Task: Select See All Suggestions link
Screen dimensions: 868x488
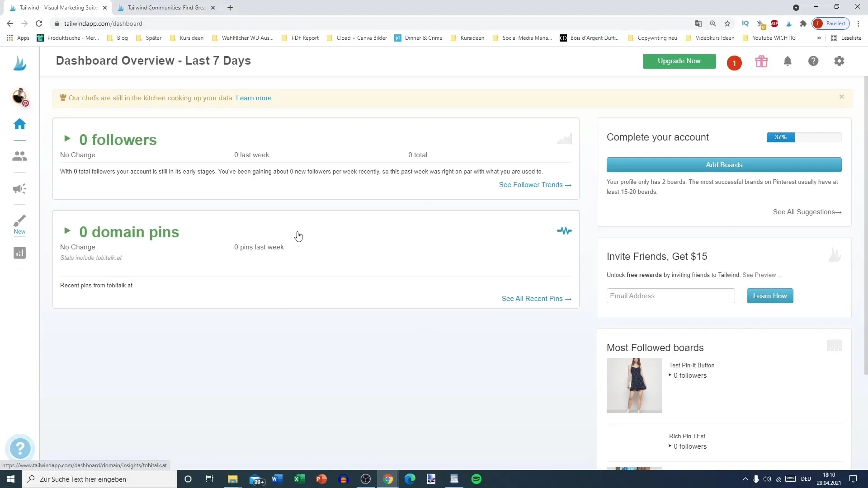Action: click(807, 211)
